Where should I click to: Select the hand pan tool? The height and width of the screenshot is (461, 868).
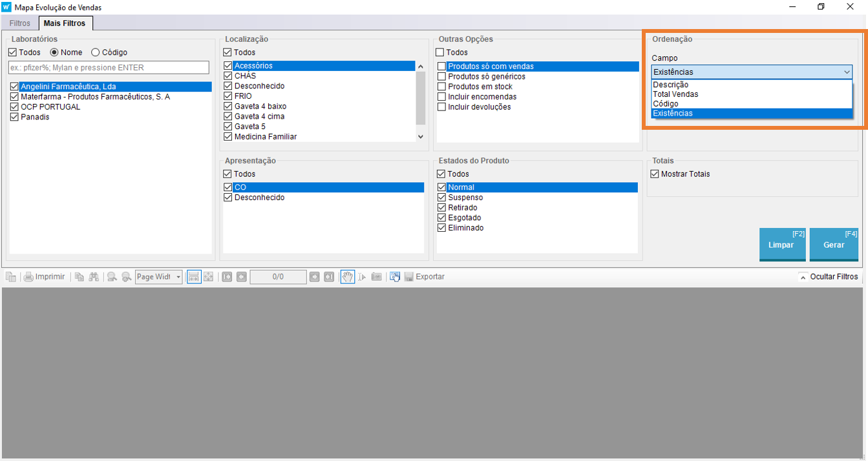tap(348, 277)
